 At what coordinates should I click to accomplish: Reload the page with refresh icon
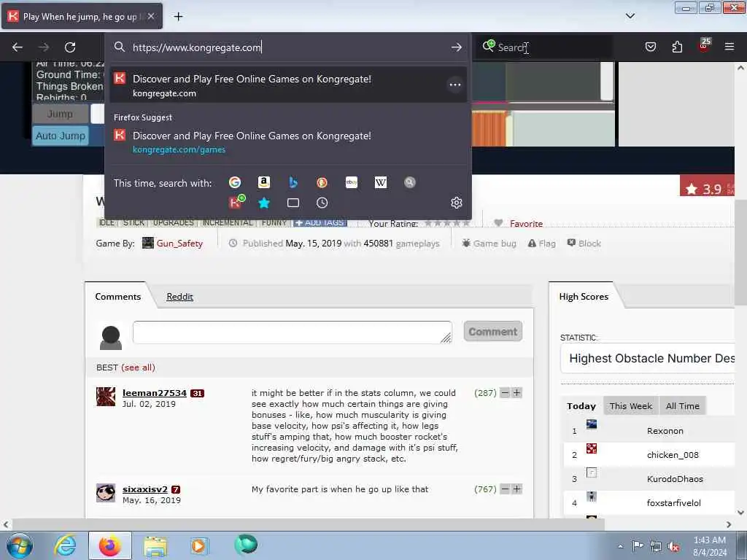click(x=70, y=47)
